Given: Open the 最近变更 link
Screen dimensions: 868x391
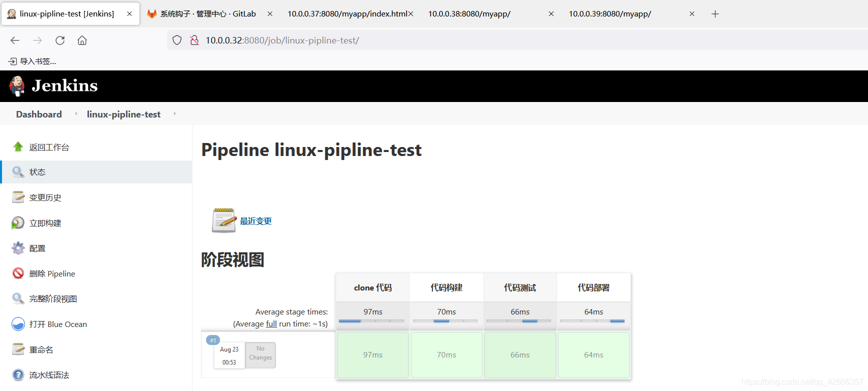Looking at the screenshot, I should [x=256, y=221].
